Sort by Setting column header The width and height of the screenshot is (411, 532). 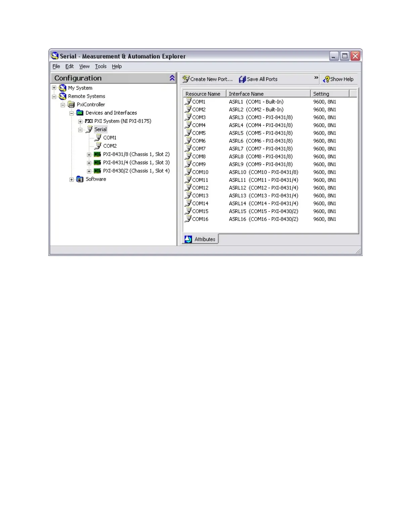pos(330,94)
